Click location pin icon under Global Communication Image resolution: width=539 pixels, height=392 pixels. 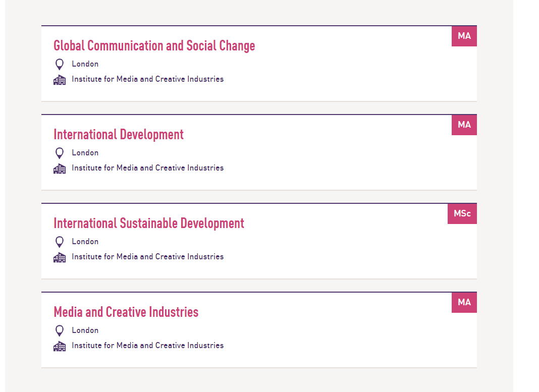[60, 64]
